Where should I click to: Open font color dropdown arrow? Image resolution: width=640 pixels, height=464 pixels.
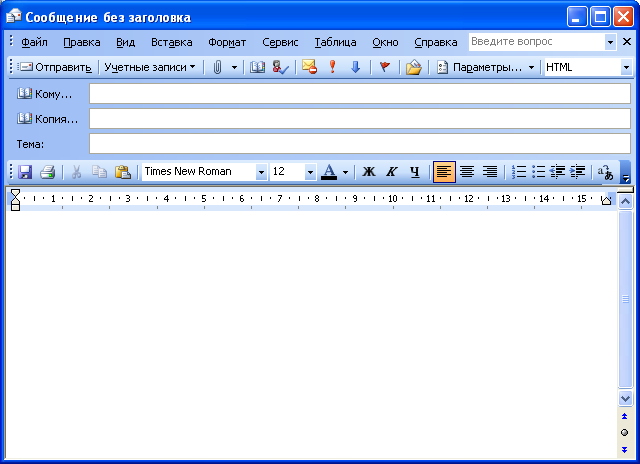[345, 172]
